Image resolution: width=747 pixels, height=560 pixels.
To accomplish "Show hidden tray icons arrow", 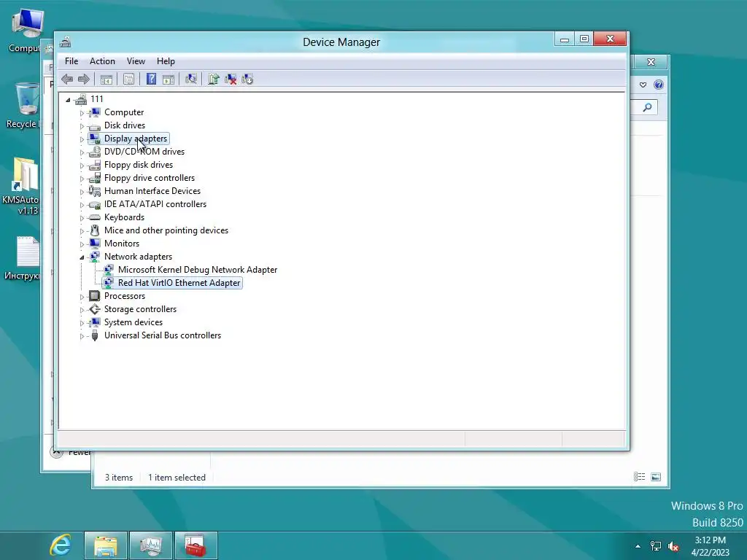I will tap(638, 546).
